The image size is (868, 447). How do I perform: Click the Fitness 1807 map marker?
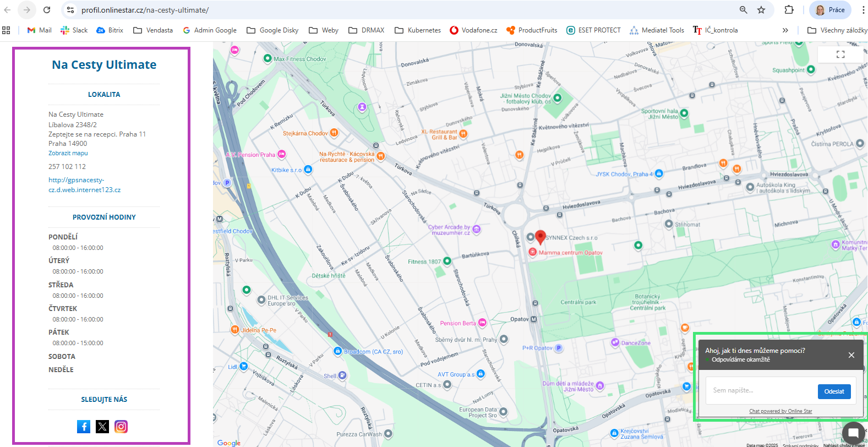click(x=447, y=261)
